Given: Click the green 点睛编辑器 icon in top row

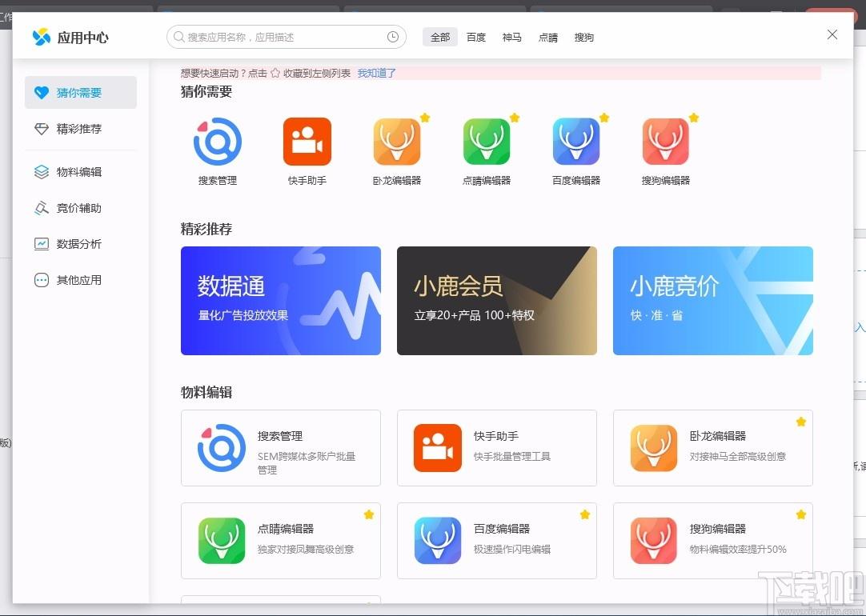Looking at the screenshot, I should (x=487, y=142).
